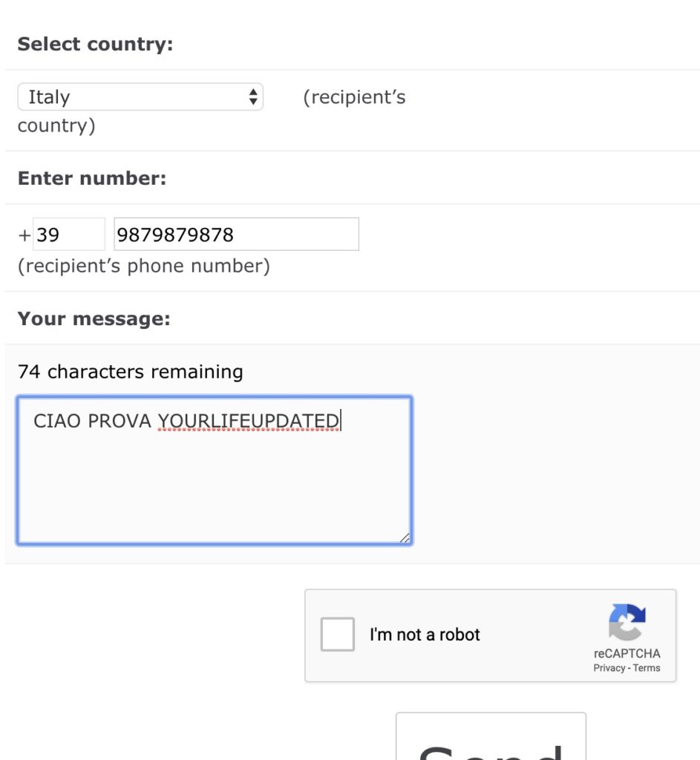Image resolution: width=700 pixels, height=760 pixels.
Task: Open the Italy country dropdown
Action: (x=140, y=96)
